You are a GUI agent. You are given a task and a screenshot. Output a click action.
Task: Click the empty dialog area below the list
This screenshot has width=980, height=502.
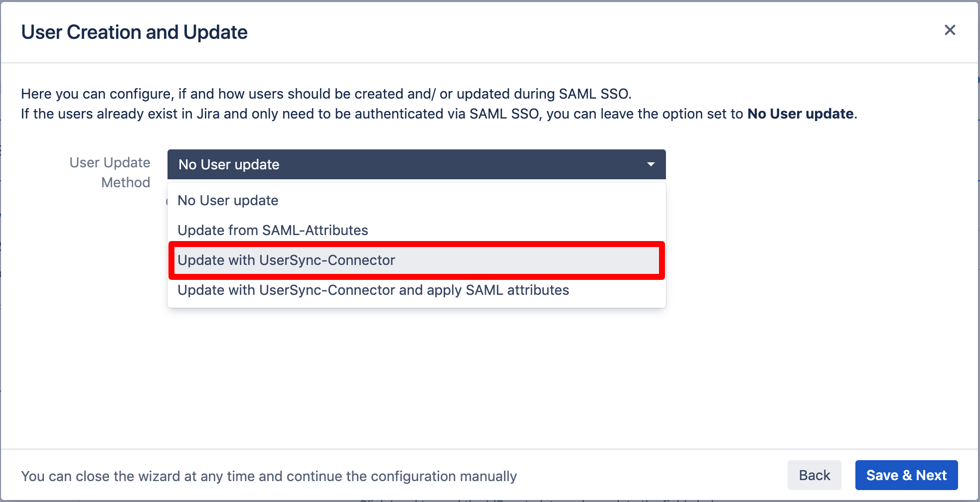click(489, 378)
